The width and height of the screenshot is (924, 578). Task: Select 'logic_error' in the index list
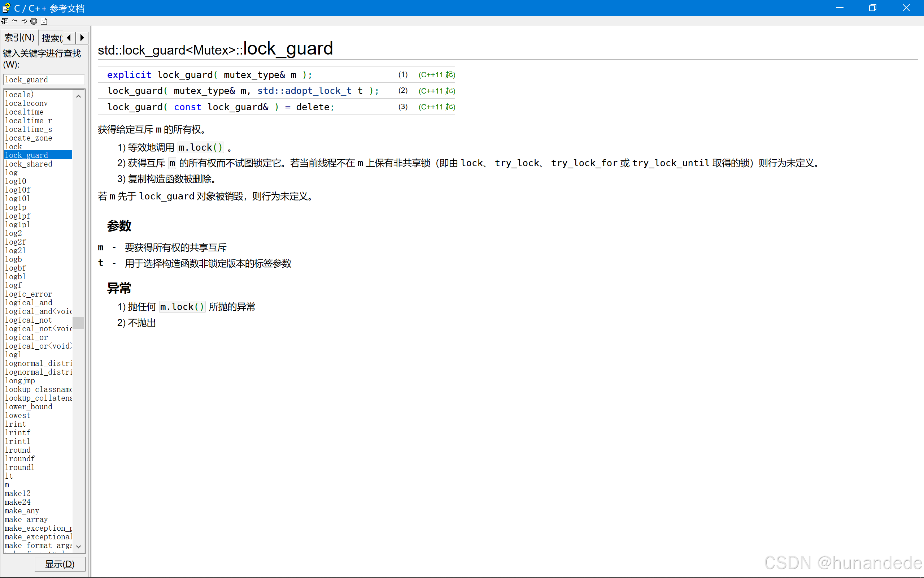click(x=29, y=294)
